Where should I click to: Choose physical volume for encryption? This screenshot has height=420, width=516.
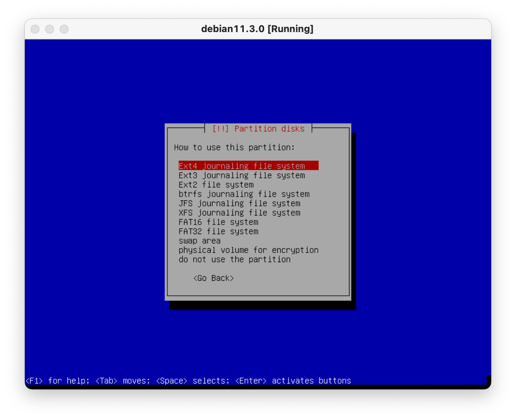pos(248,250)
